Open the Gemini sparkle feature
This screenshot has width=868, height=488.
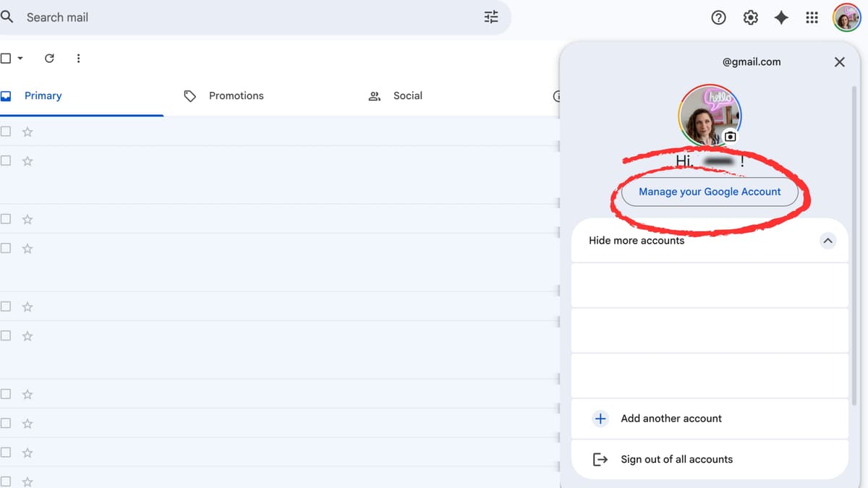[781, 17]
